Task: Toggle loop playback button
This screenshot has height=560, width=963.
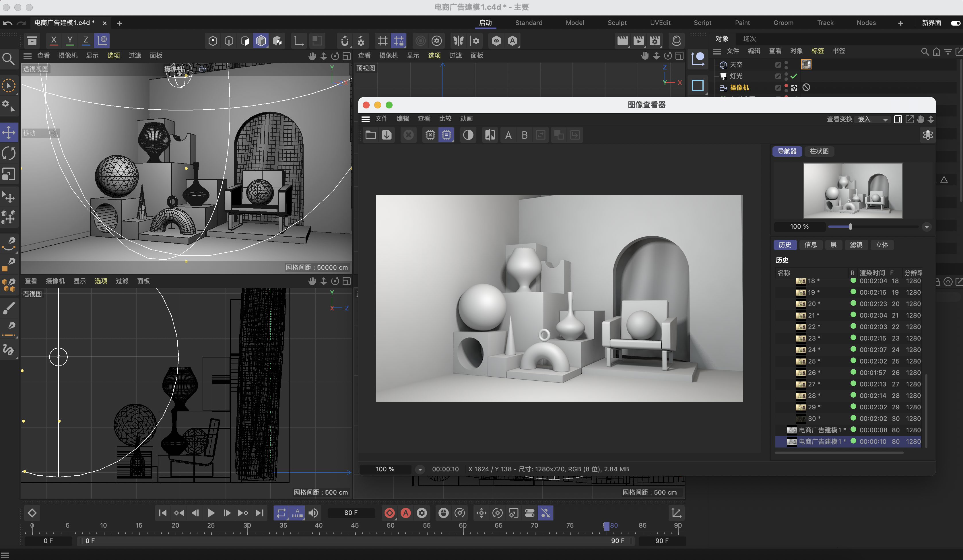Action: (x=281, y=514)
